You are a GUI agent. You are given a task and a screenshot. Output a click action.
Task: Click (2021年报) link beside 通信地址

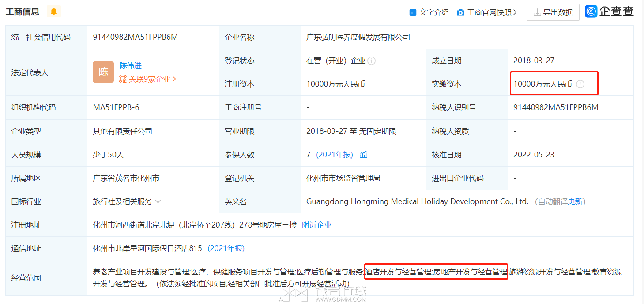(x=226, y=248)
